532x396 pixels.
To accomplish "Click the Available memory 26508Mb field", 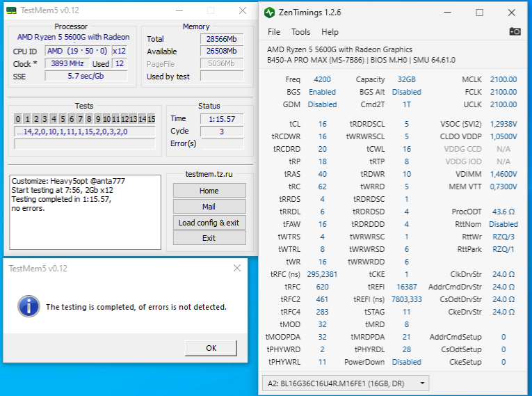I will 222,52.
